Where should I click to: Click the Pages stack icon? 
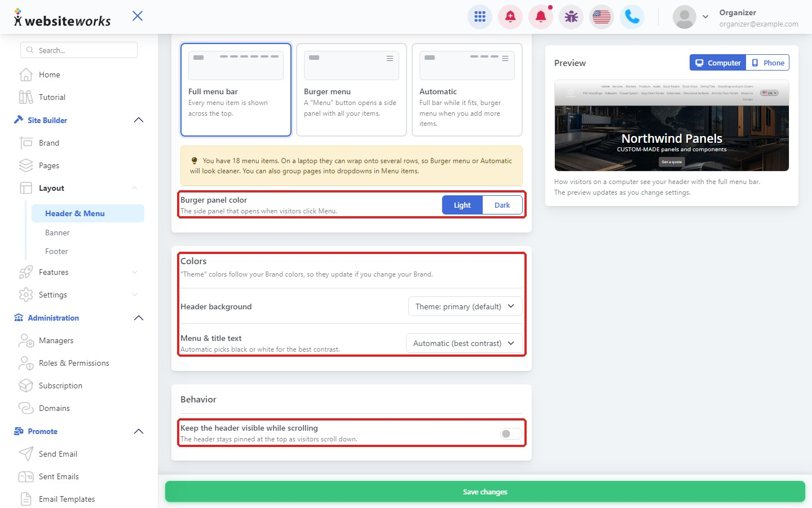tap(26, 165)
